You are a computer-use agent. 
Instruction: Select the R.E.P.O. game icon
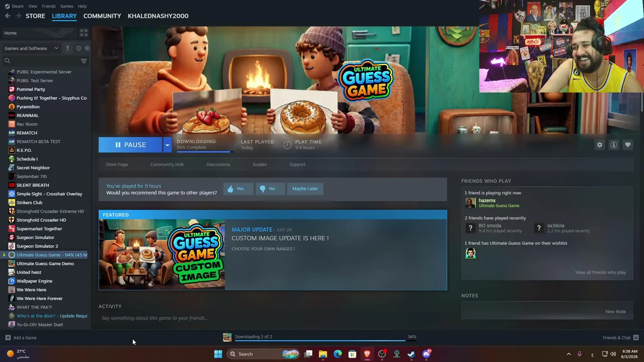tap(12, 150)
